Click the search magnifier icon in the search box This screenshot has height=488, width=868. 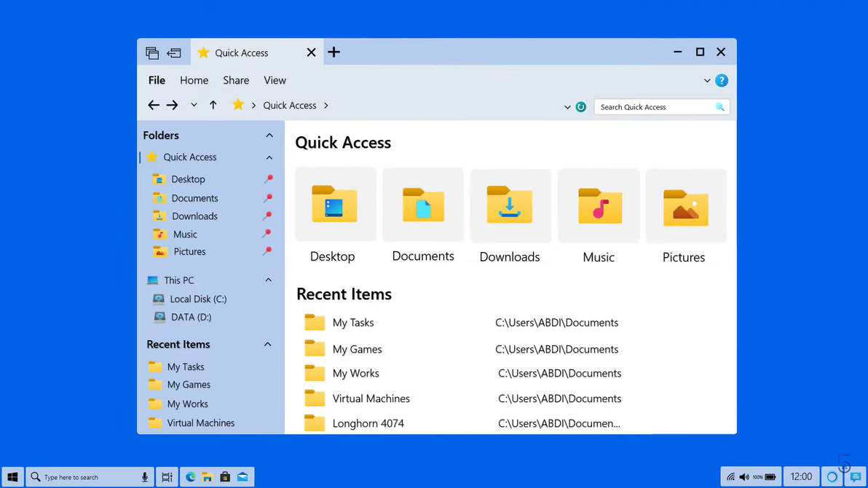[719, 107]
